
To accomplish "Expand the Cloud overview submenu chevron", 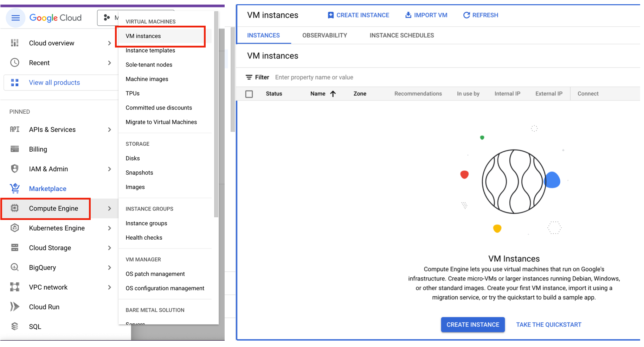I will pyautogui.click(x=109, y=43).
